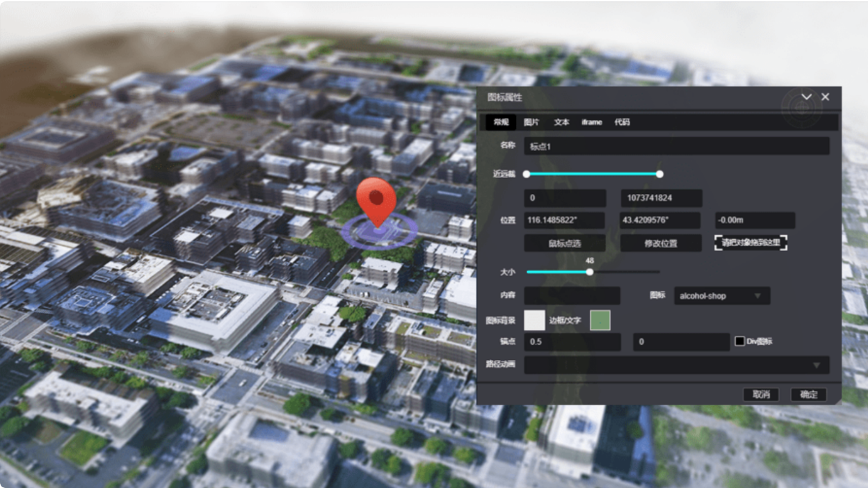868x488 pixels.
Task: Go to the 代码 tab
Action: coord(622,122)
